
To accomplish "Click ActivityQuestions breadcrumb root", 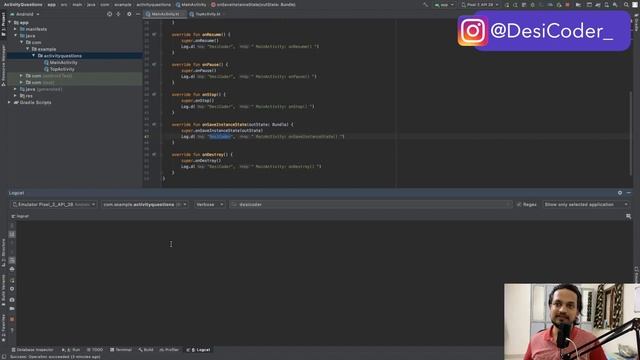I will point(23,5).
